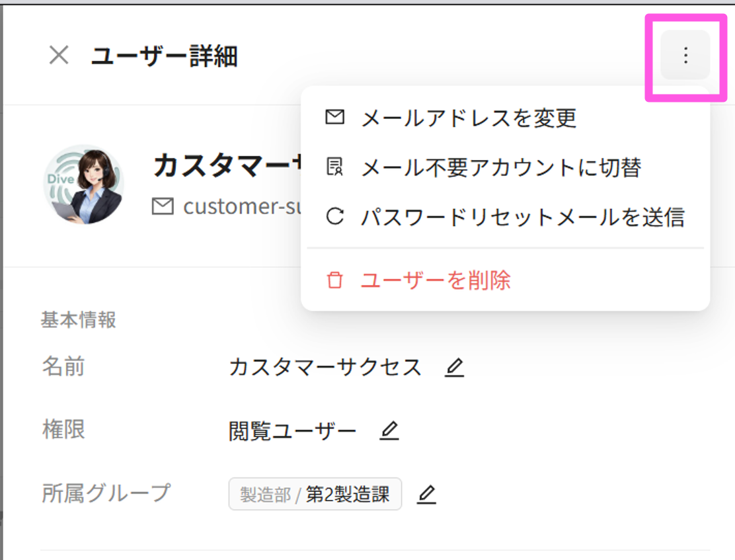
Task: Click the 基本情報 section heading
Action: [79, 320]
